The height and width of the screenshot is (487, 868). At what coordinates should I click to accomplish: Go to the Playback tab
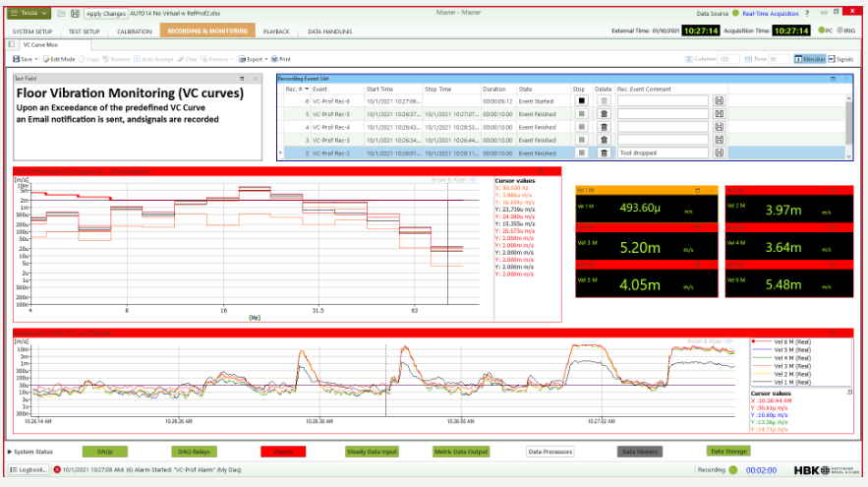coord(276,31)
